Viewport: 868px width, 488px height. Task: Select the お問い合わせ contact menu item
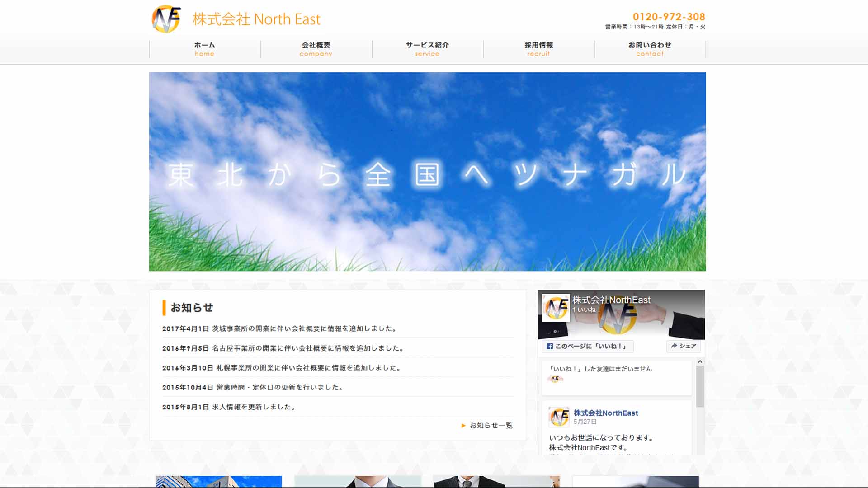pos(650,49)
